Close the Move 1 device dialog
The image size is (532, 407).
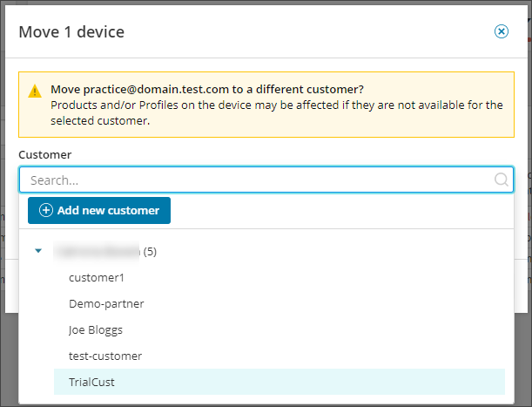tap(502, 31)
